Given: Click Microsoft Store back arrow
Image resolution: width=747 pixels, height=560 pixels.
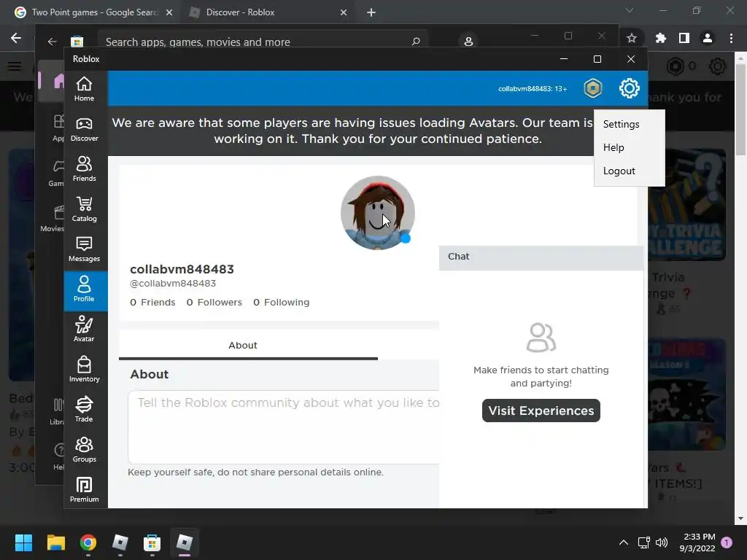Looking at the screenshot, I should 53,42.
